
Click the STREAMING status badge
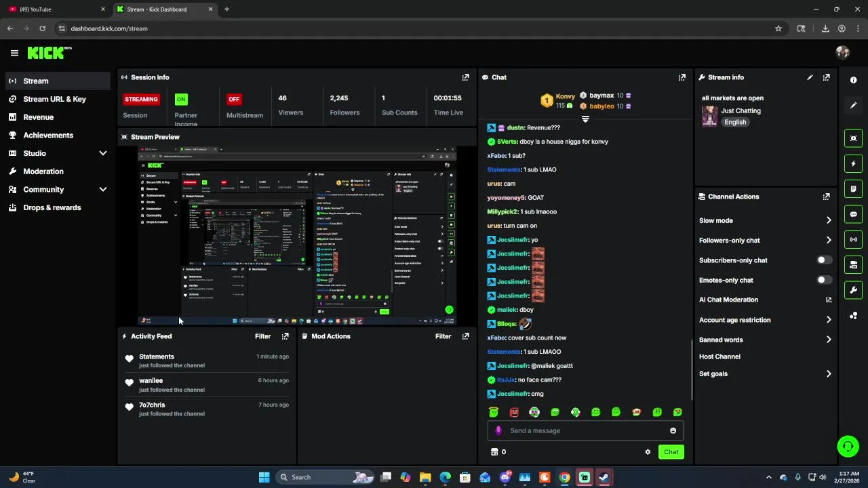pos(141,99)
